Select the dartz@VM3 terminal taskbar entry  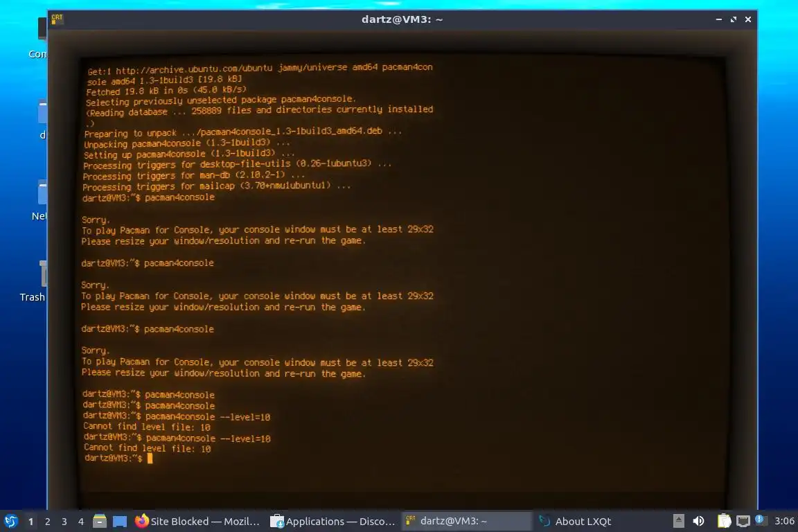467,521
